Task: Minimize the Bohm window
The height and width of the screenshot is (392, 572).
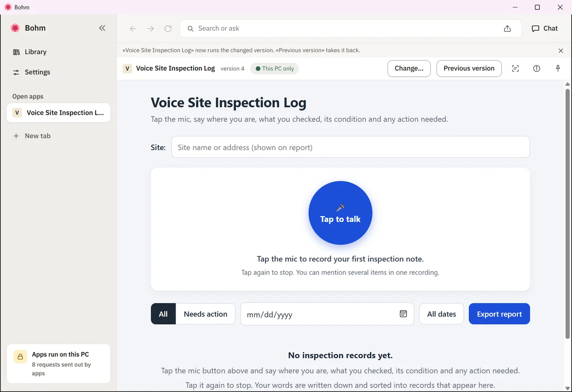Action: click(515, 7)
